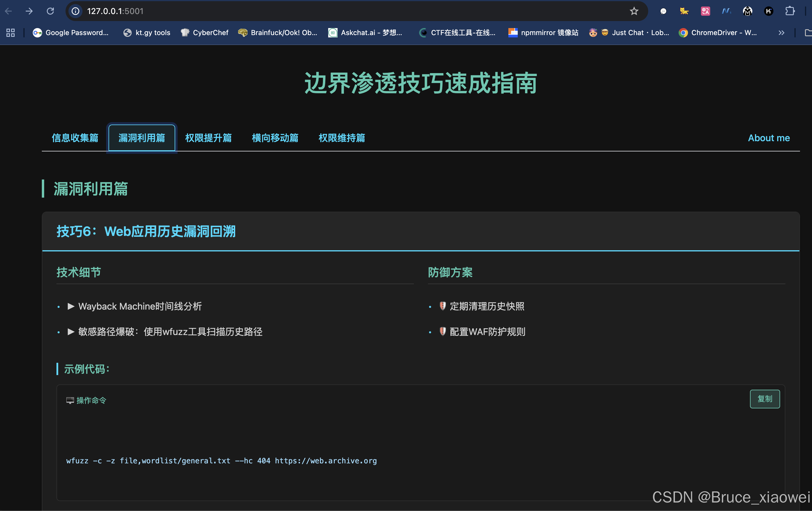Image resolution: width=812 pixels, height=511 pixels.
Task: Switch to the 权限提升篇 tab
Action: click(x=208, y=138)
